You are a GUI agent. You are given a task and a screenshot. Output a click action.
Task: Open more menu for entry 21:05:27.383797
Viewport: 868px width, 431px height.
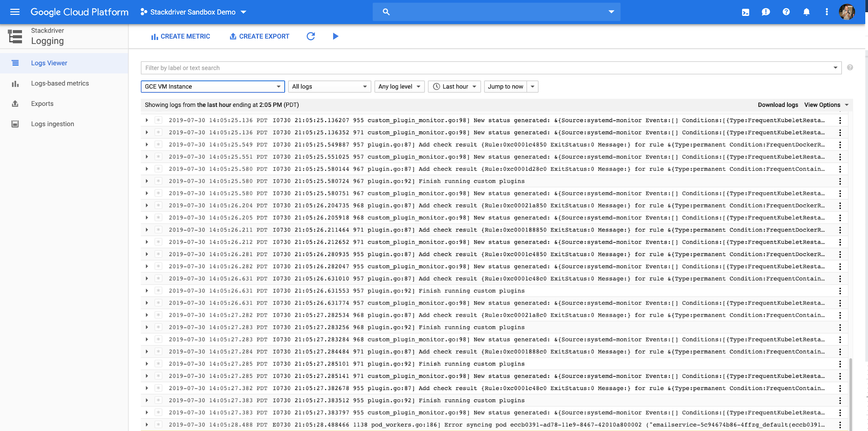tap(840, 413)
